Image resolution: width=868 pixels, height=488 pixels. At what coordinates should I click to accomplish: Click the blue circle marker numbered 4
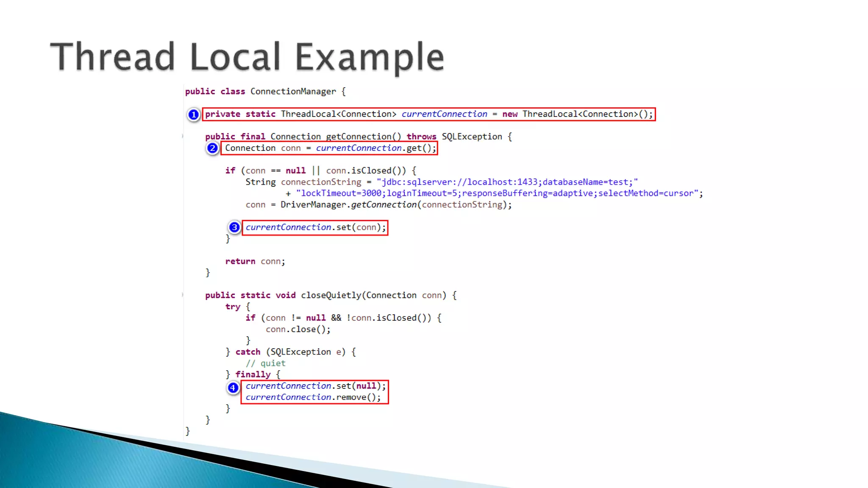point(233,387)
